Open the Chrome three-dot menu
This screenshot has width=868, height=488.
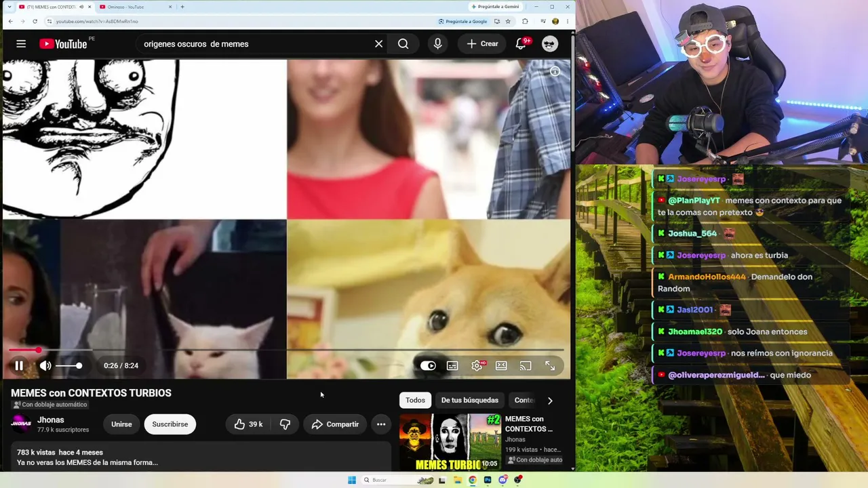click(x=568, y=22)
